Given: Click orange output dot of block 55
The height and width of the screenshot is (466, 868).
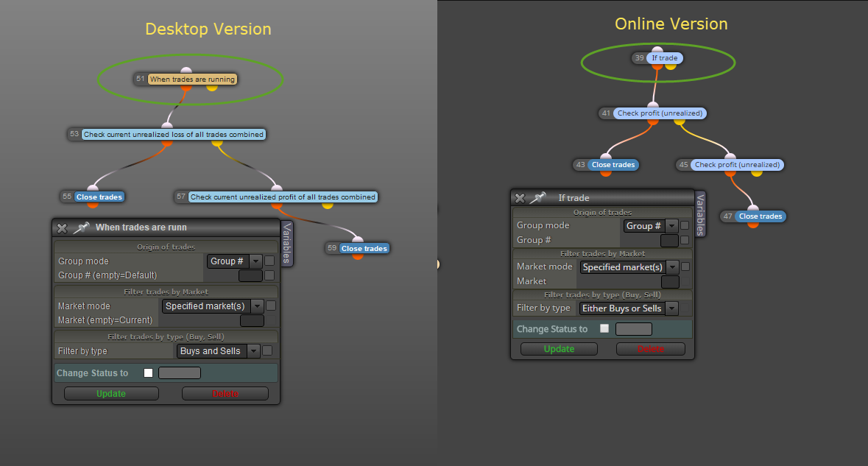Looking at the screenshot, I should 93,205.
